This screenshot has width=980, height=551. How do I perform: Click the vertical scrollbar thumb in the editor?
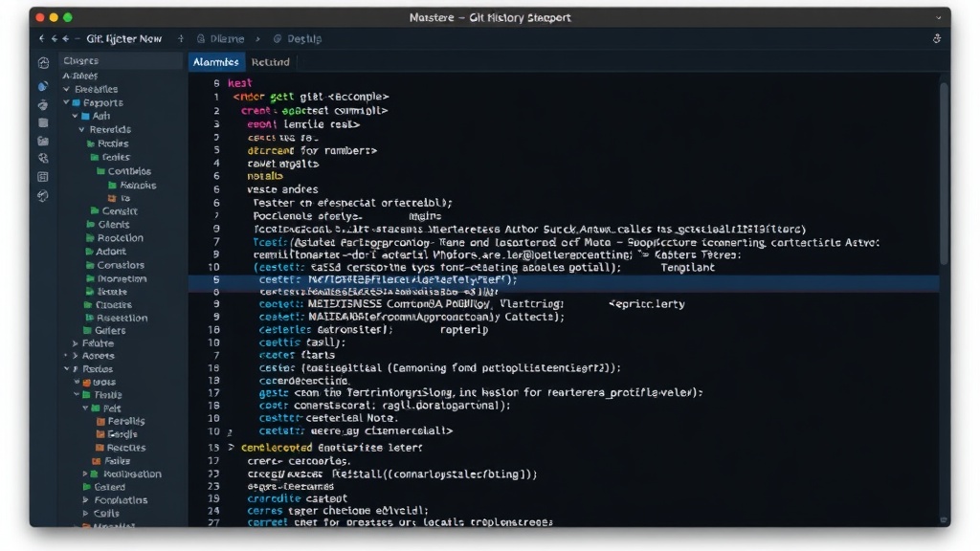click(x=944, y=174)
